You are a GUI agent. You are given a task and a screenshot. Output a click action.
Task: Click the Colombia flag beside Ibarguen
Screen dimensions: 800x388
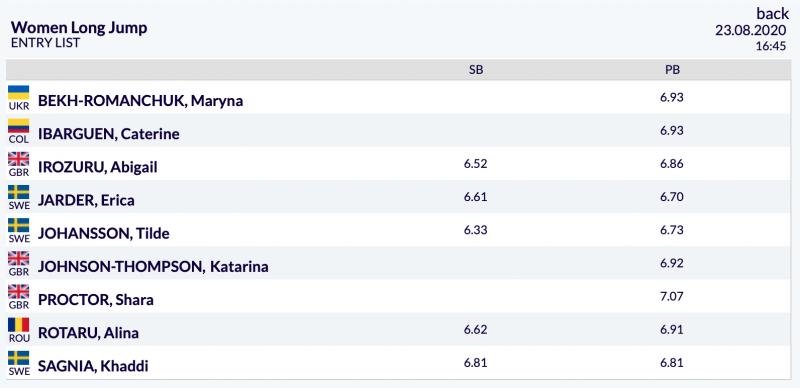19,126
